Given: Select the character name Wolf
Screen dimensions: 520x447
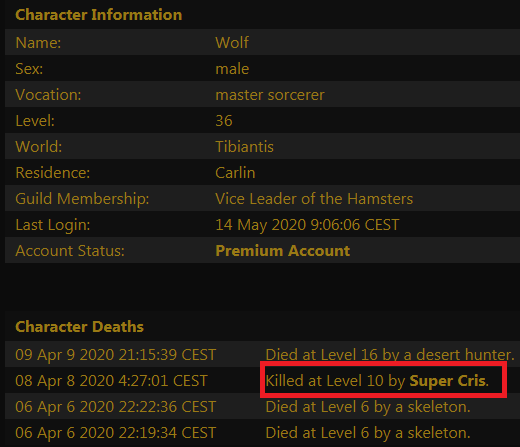Looking at the screenshot, I should [x=232, y=43].
